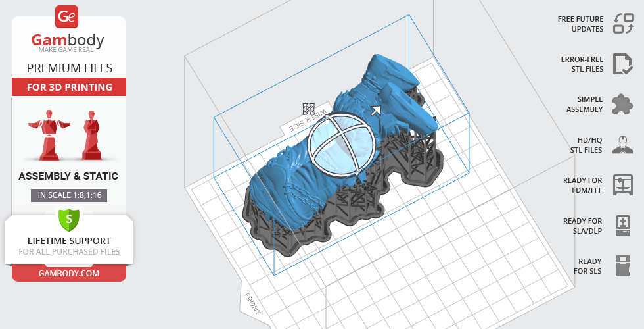This screenshot has width=644, height=329.
Task: Click the Error-Free STL Files document icon
Action: [x=622, y=64]
